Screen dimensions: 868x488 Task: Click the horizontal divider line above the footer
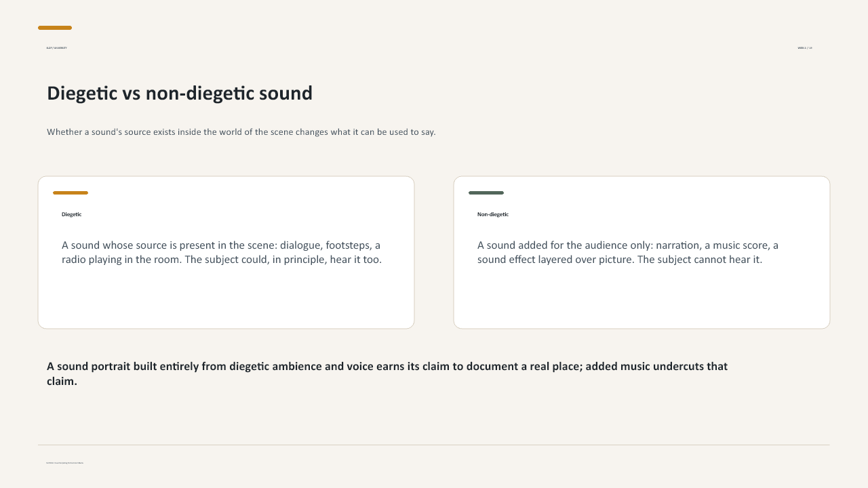click(x=434, y=445)
